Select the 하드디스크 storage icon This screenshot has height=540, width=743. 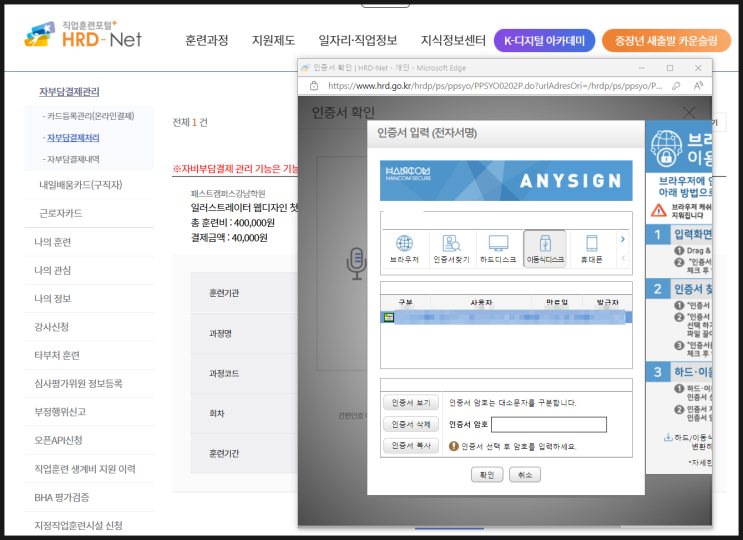click(498, 249)
